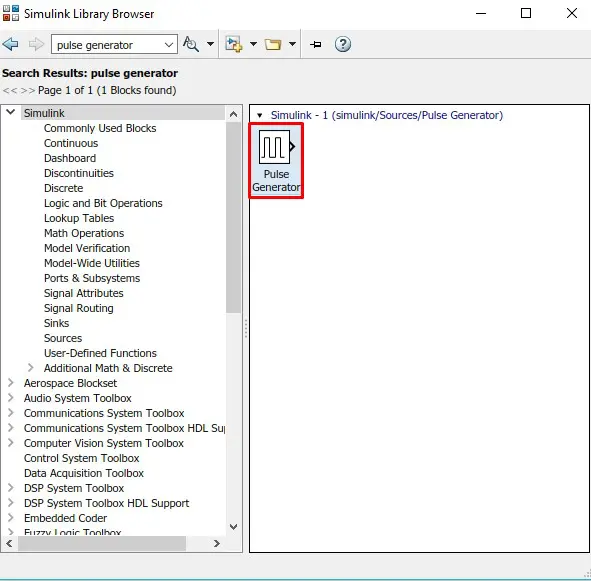Screen dimensions: 591x581
Task: Select Model-Wide Utilities library
Action: click(x=92, y=263)
